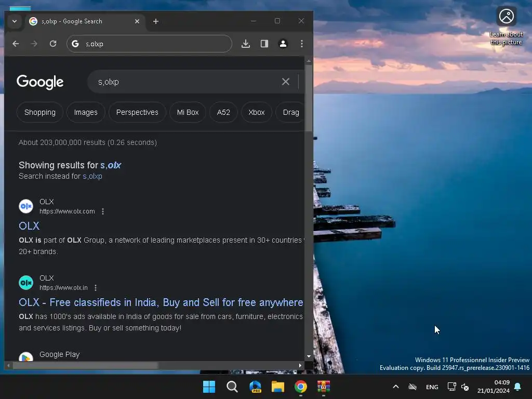Clear the Google search box text

286,82
